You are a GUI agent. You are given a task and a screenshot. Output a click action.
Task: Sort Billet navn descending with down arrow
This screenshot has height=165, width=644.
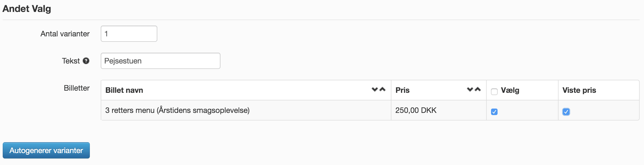pyautogui.click(x=375, y=89)
